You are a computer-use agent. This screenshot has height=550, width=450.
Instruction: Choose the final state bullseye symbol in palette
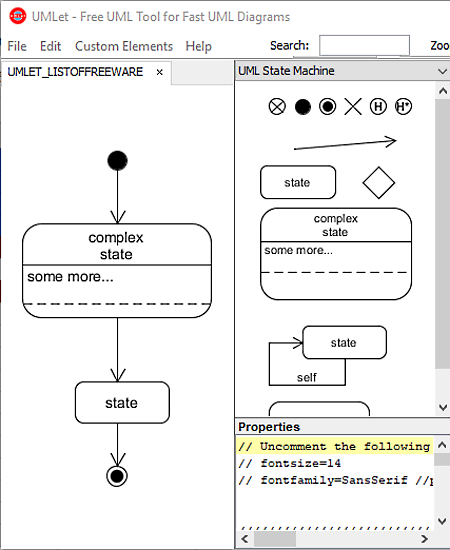[328, 106]
